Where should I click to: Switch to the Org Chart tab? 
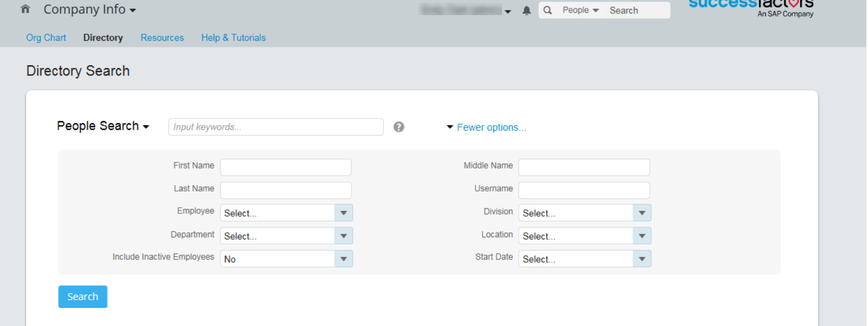pos(46,38)
